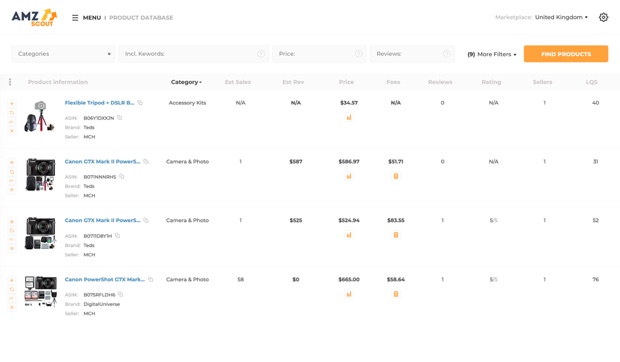
Task: Sort by Sellers column header
Action: pyautogui.click(x=542, y=82)
